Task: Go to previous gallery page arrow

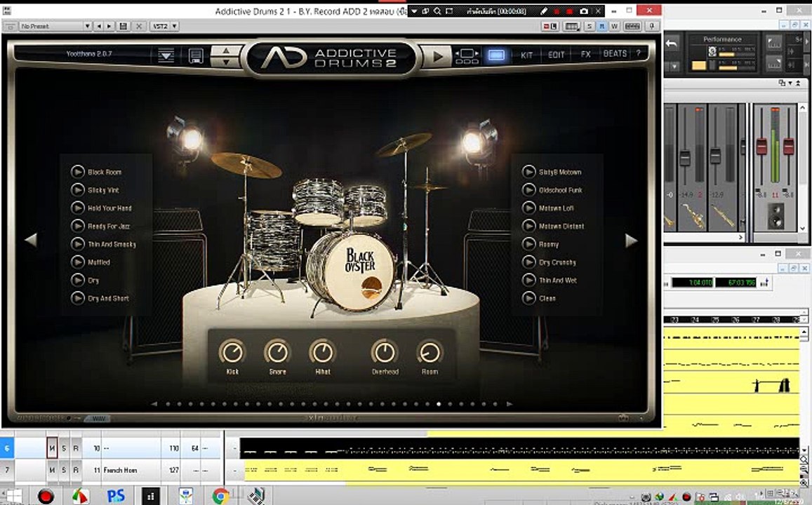Action: point(31,240)
